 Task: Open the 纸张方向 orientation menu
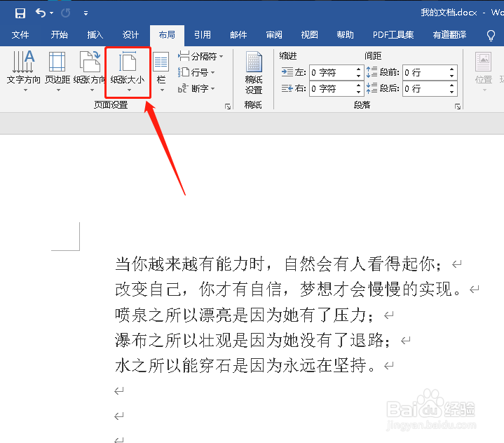(90, 71)
